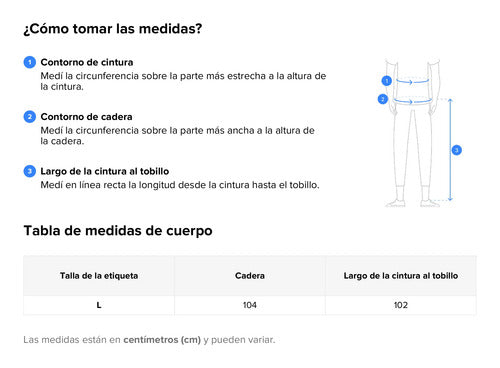Select the 'Tabla de medidas de cuerpo' heading
Screen dimensions: 500x368
point(118,231)
